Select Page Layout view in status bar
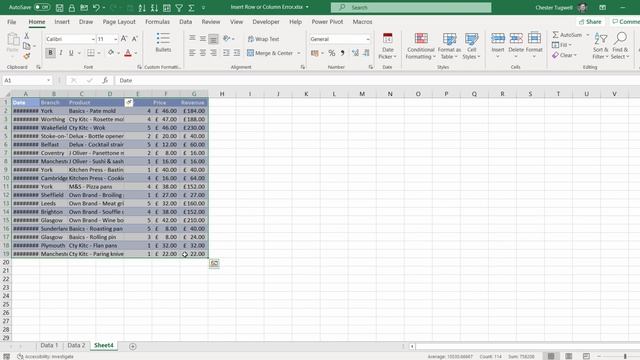Viewport: 640px width, 360px height. coord(568,356)
